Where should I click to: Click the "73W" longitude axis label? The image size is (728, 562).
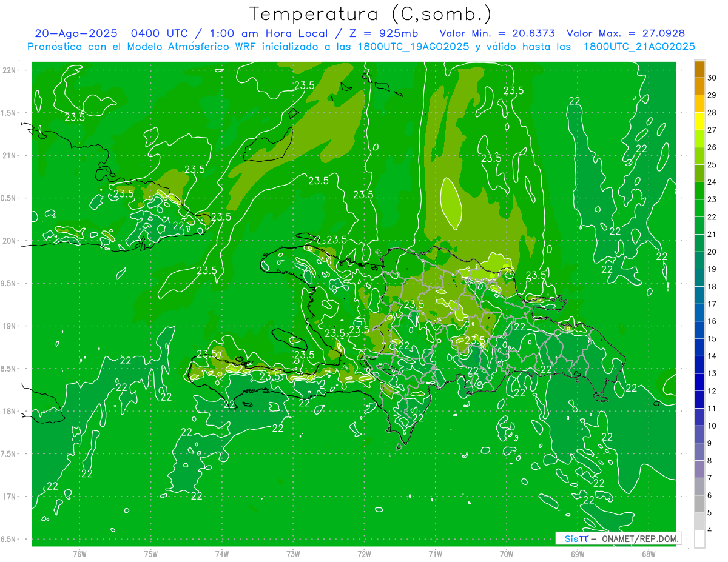[293, 554]
